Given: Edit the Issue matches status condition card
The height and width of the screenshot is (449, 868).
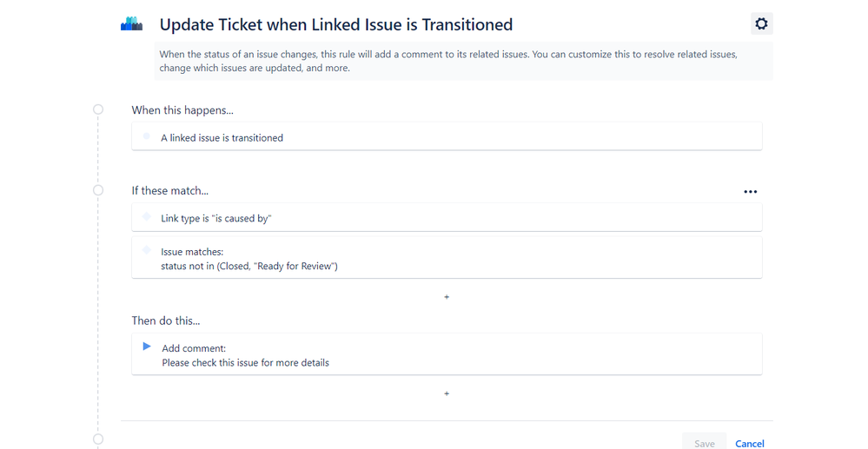Looking at the screenshot, I should (447, 257).
